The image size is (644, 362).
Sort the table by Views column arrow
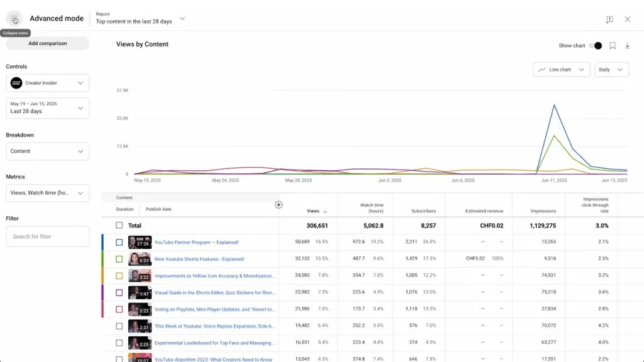click(325, 211)
